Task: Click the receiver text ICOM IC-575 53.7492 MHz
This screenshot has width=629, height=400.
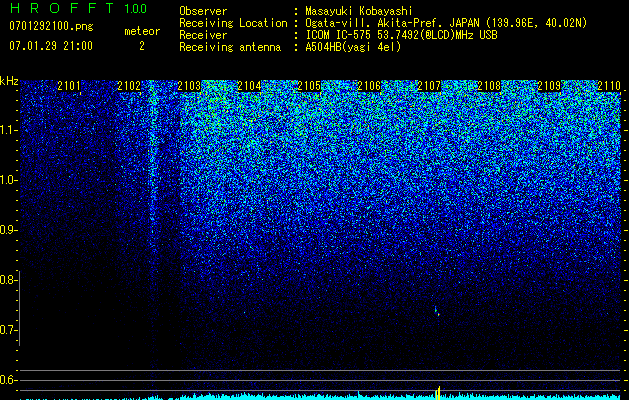Action: pos(401,35)
